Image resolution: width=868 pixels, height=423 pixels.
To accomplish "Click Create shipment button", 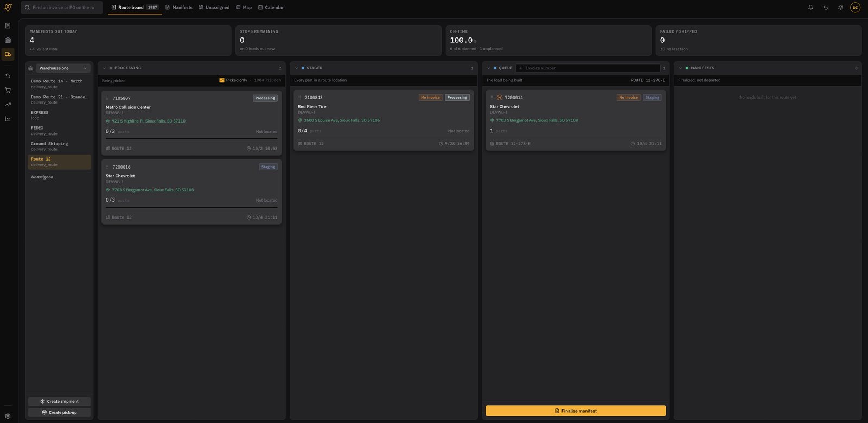I will point(60,402).
